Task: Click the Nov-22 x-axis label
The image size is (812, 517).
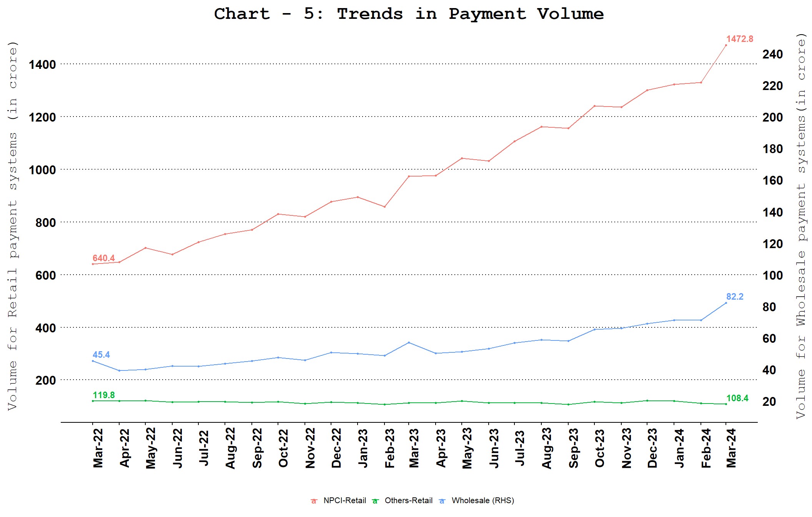Action: 310,448
